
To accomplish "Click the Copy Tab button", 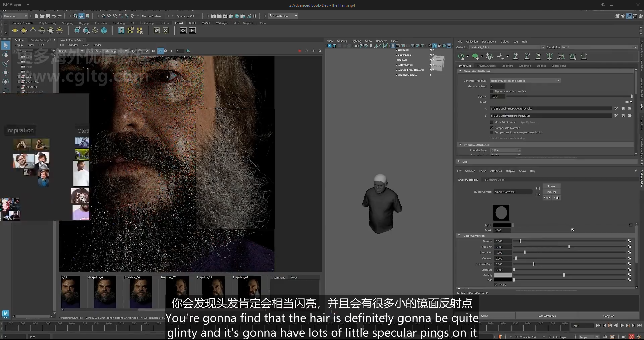I will click(x=608, y=316).
